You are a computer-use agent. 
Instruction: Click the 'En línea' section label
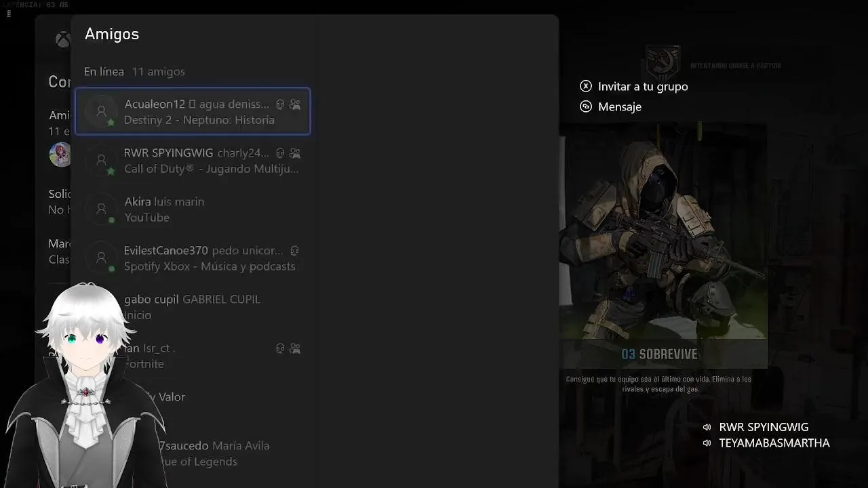pyautogui.click(x=104, y=71)
